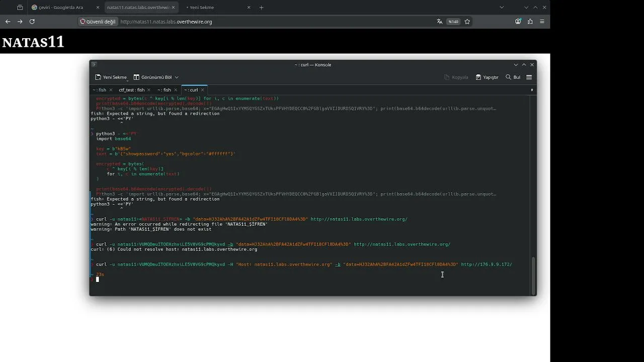Reload the natas11 page

point(32,22)
